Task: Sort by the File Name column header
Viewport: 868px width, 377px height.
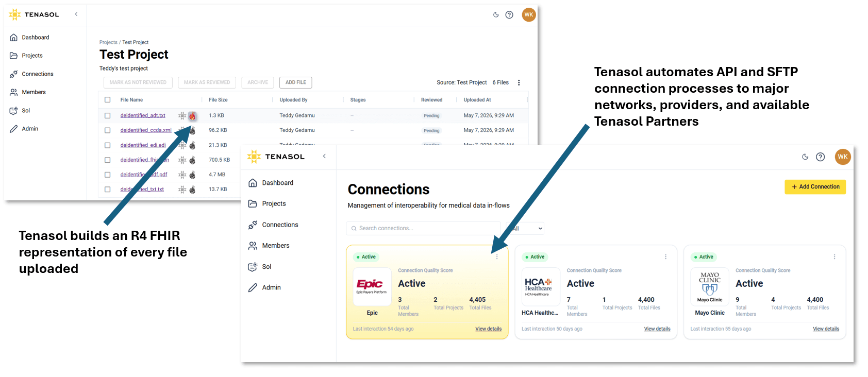Action: click(x=131, y=100)
